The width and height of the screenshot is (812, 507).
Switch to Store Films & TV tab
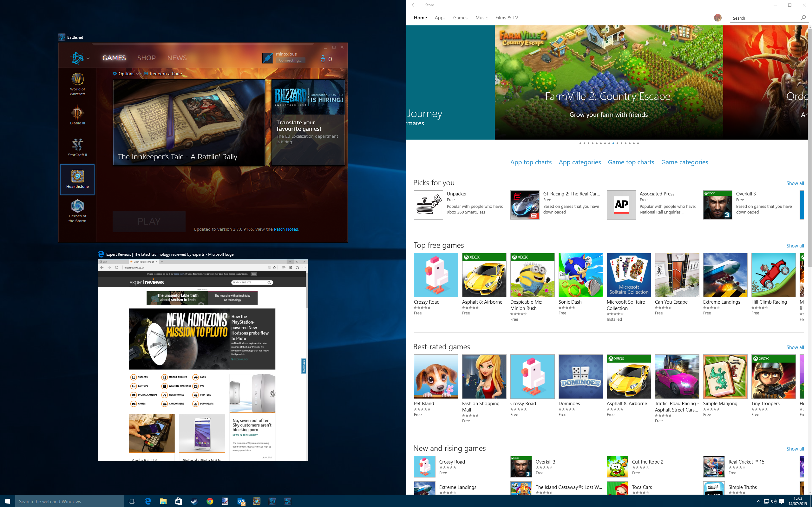(506, 18)
